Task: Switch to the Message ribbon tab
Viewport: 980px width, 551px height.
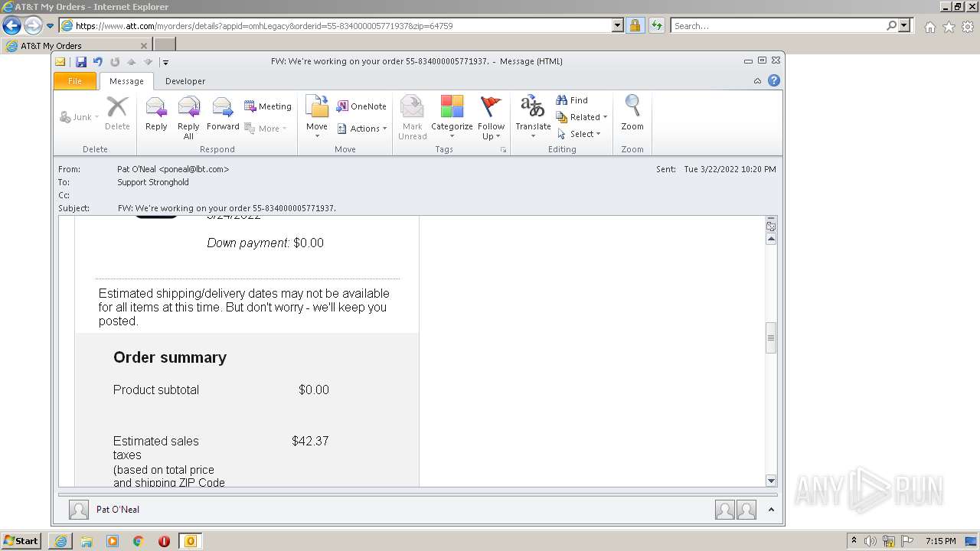Action: pos(126,81)
